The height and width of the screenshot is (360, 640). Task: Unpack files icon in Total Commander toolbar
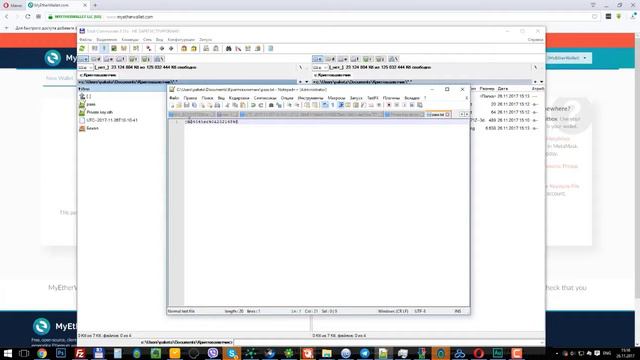pyautogui.click(x=194, y=49)
